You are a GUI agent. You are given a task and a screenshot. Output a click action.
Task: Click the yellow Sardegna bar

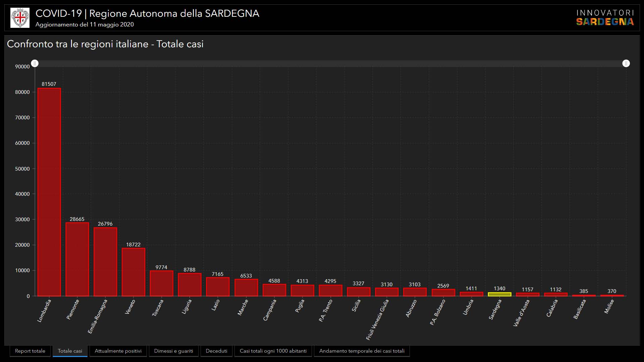click(x=499, y=294)
